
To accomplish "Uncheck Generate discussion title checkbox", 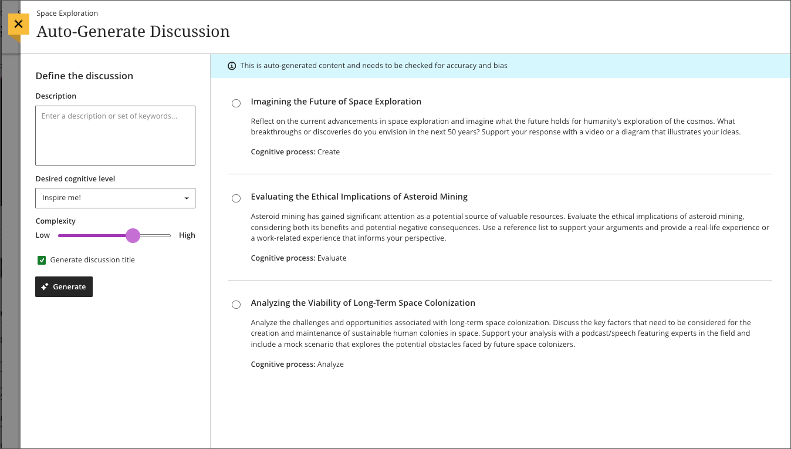I will point(41,260).
